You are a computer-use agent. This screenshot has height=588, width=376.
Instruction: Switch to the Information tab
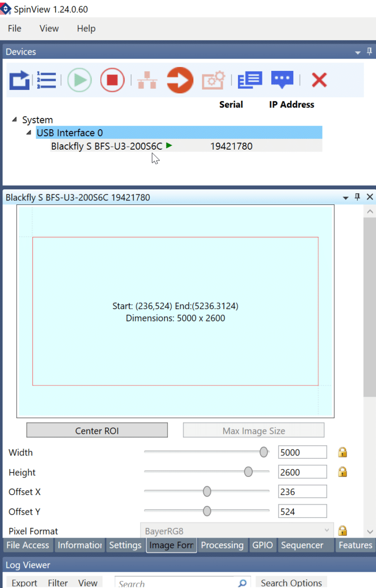point(80,545)
